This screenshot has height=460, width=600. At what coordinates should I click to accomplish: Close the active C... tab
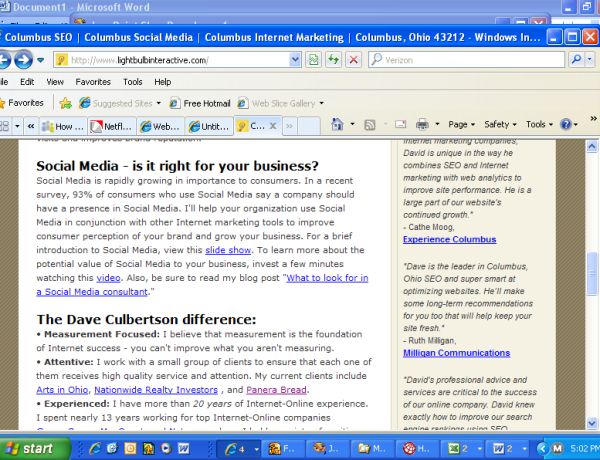(273, 126)
